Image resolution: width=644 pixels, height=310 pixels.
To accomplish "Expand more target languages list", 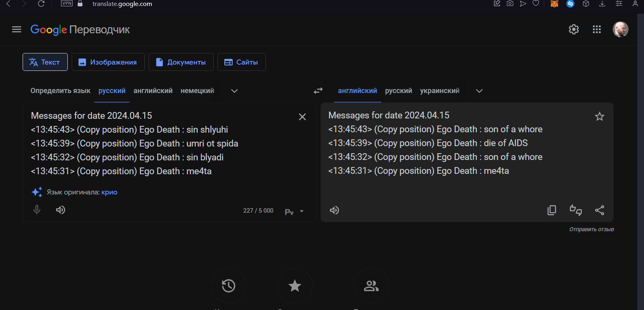I will point(479,91).
